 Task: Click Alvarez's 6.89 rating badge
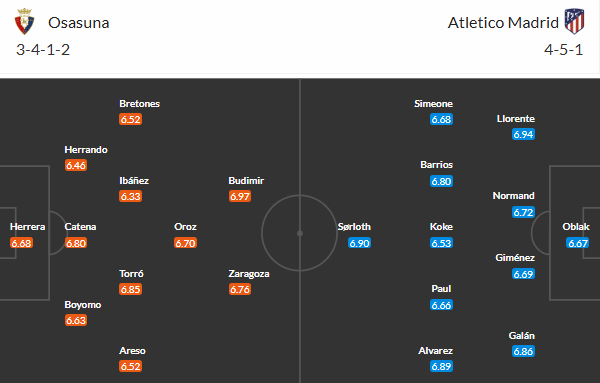point(441,366)
